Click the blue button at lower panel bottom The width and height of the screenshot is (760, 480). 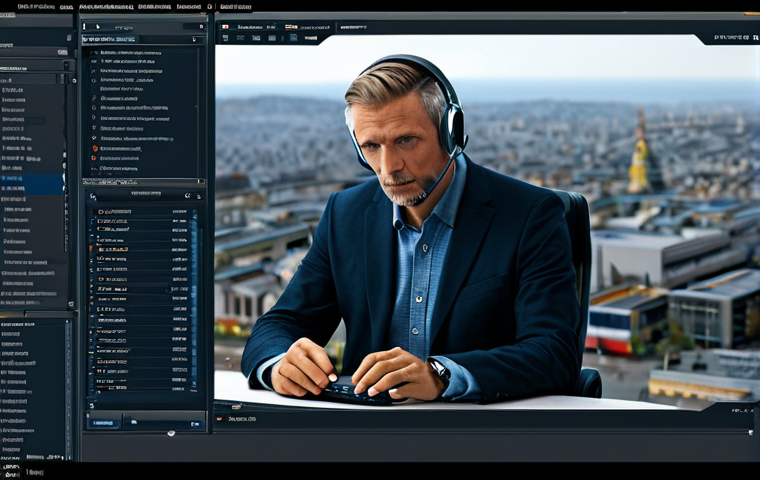pos(103,423)
